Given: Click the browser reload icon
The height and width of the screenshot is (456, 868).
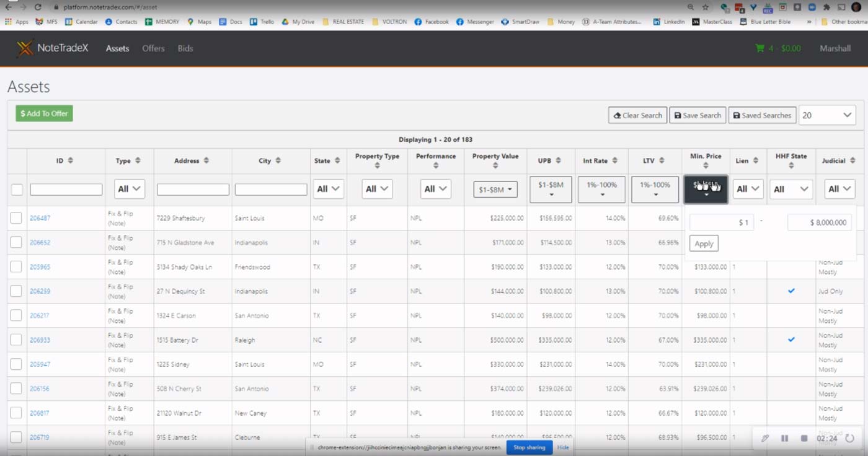Looking at the screenshot, I should (x=38, y=7).
